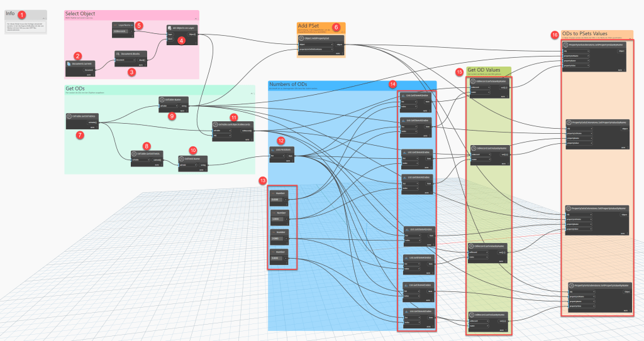
Task: Collapse the Info group
Action: [x=43, y=19]
